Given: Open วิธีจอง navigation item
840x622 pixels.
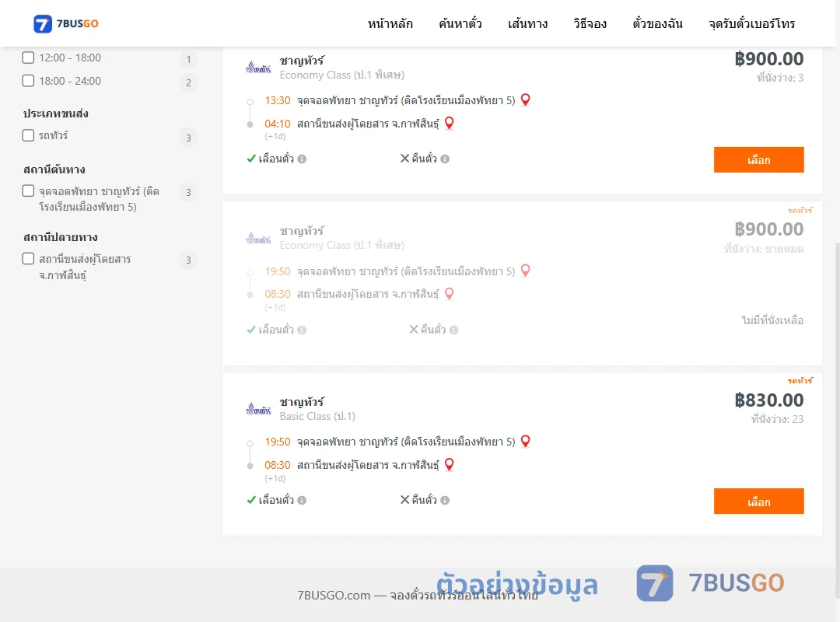Looking at the screenshot, I should point(590,23).
